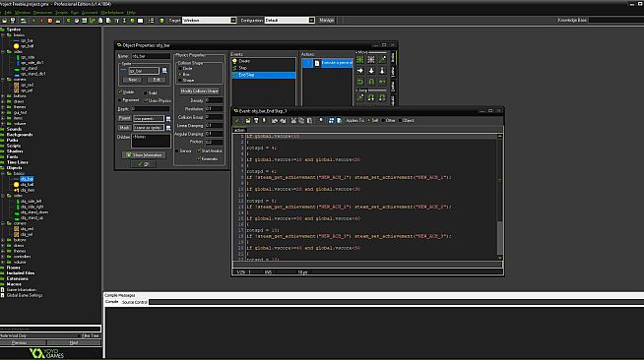
Task: Open the Marketplace menu
Action: click(111, 13)
